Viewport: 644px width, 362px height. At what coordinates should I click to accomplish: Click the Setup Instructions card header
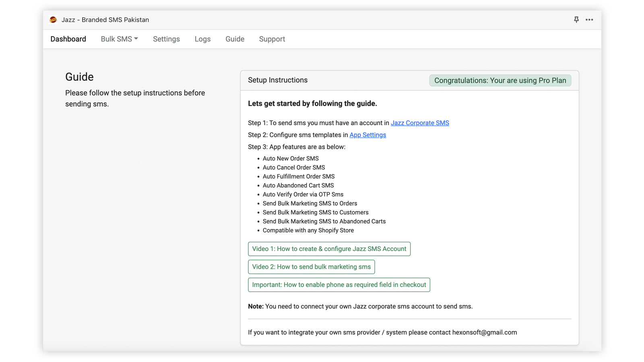point(278,80)
